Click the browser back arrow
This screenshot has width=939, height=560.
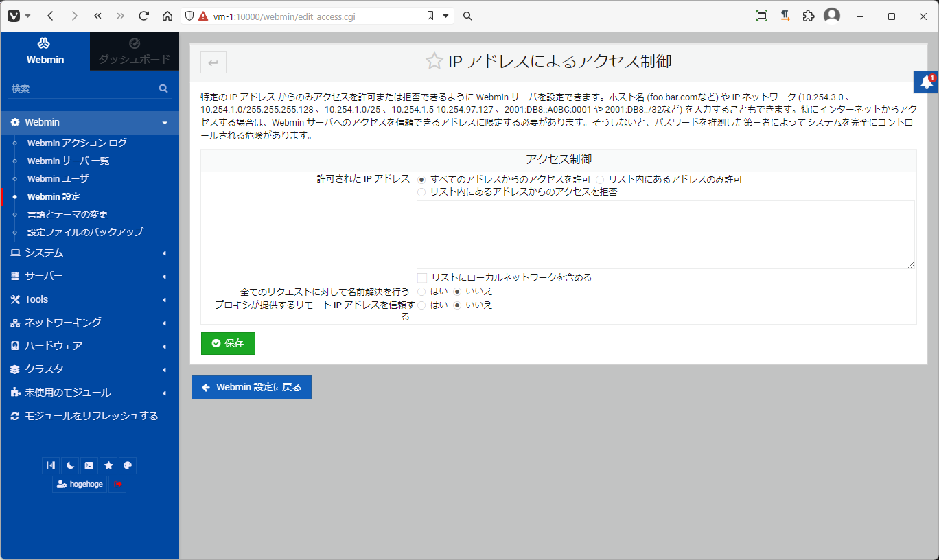(x=51, y=16)
